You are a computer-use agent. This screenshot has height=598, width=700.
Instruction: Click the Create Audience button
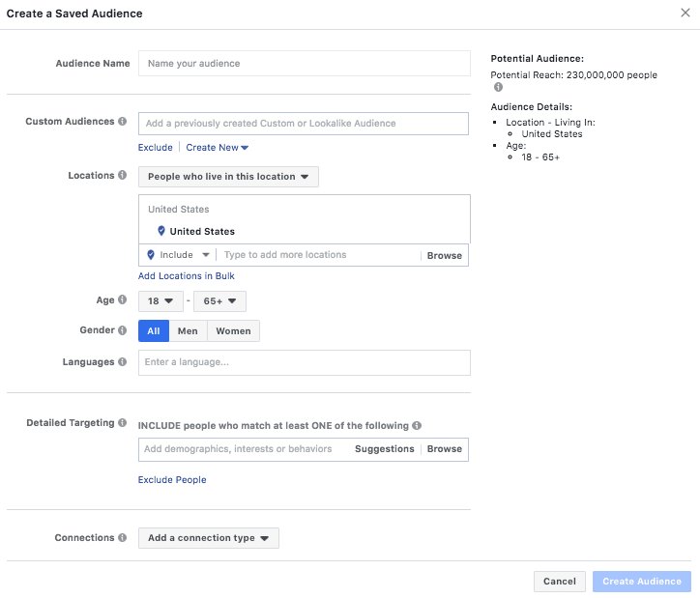tap(642, 581)
